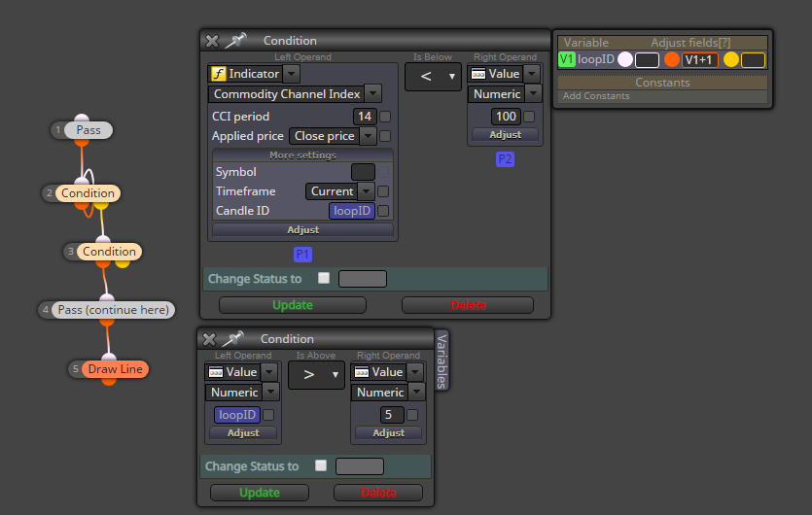Open upper right operand Value dropdown

[532, 74]
